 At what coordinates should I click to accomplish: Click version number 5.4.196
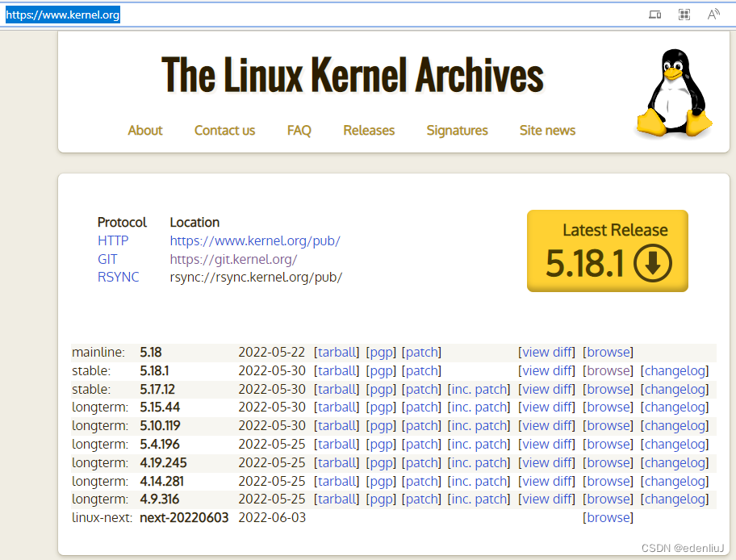[160, 444]
